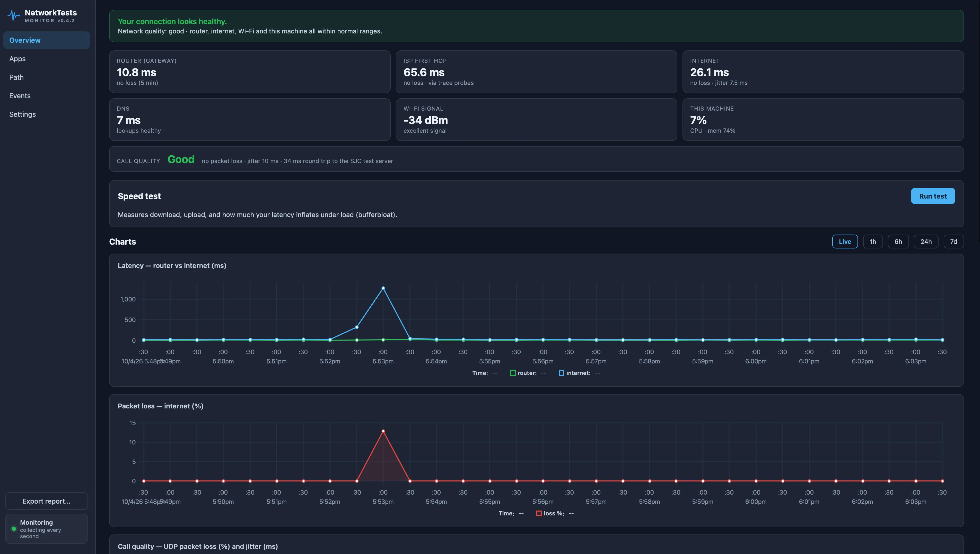Switch charts to 6h range

point(898,242)
